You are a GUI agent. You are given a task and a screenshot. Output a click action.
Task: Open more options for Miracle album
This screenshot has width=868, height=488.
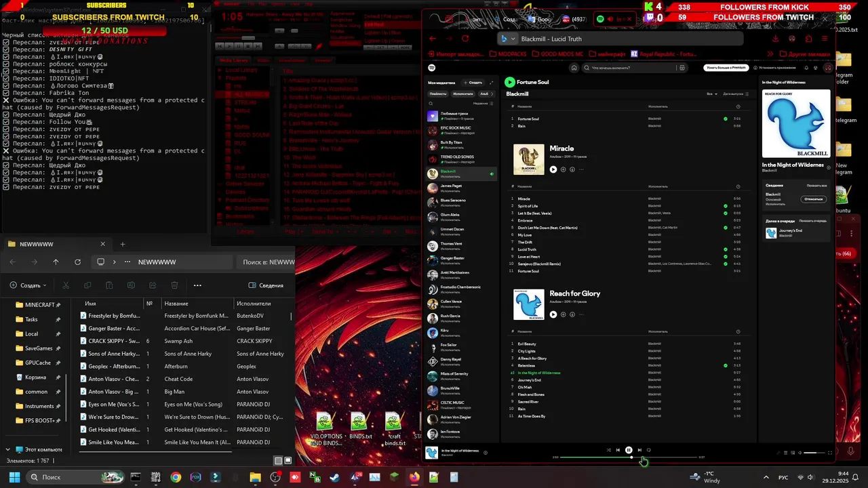pyautogui.click(x=581, y=169)
